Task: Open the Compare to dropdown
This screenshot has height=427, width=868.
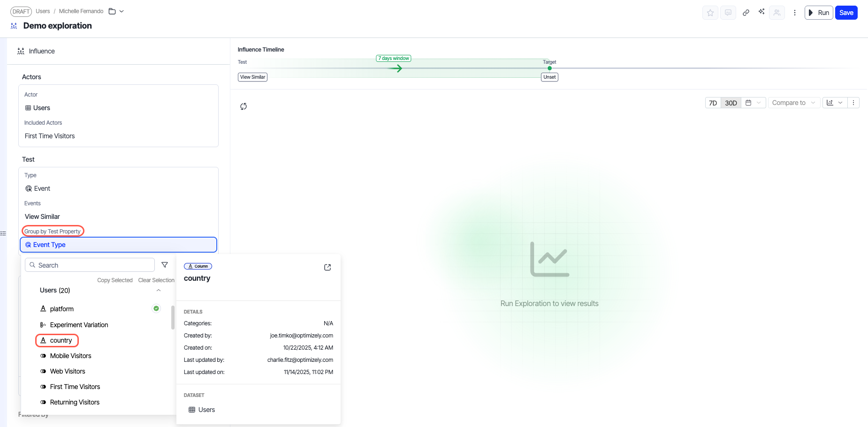Action: 793,103
